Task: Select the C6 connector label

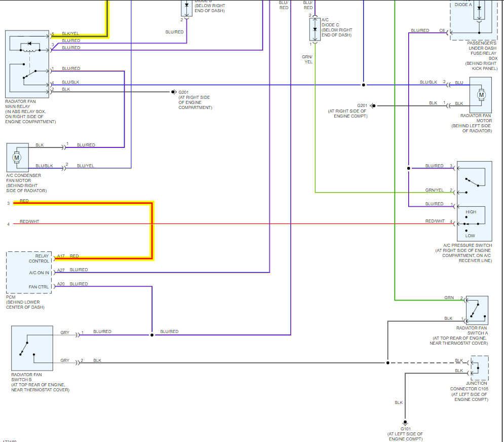Action: click(442, 30)
